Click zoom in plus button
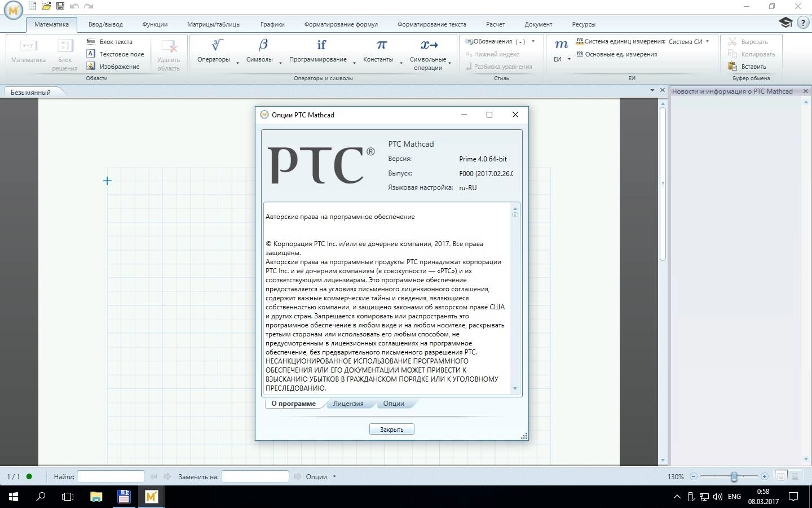812x508 pixels. click(765, 476)
